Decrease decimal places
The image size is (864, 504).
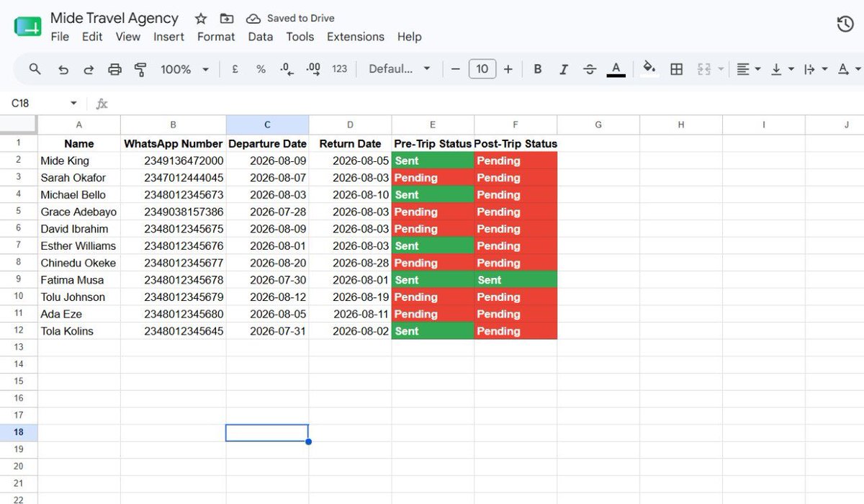point(287,69)
